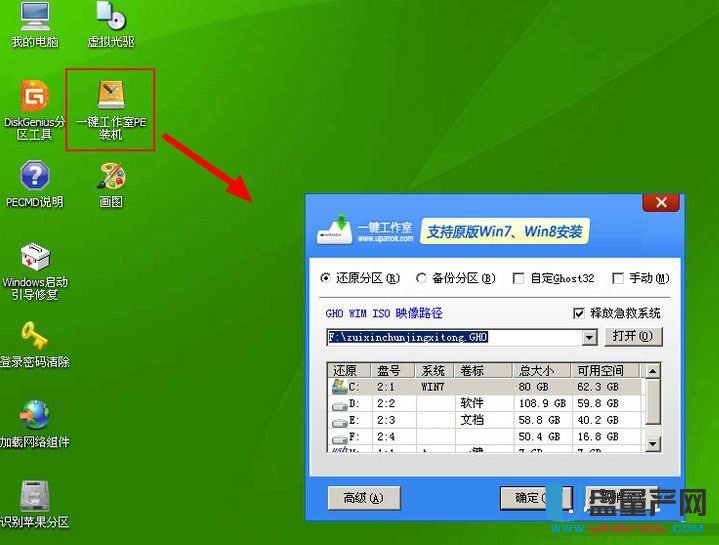Launch DiskGenius分区工具 from the desktop
The height and width of the screenshot is (545, 719).
pyautogui.click(x=34, y=97)
